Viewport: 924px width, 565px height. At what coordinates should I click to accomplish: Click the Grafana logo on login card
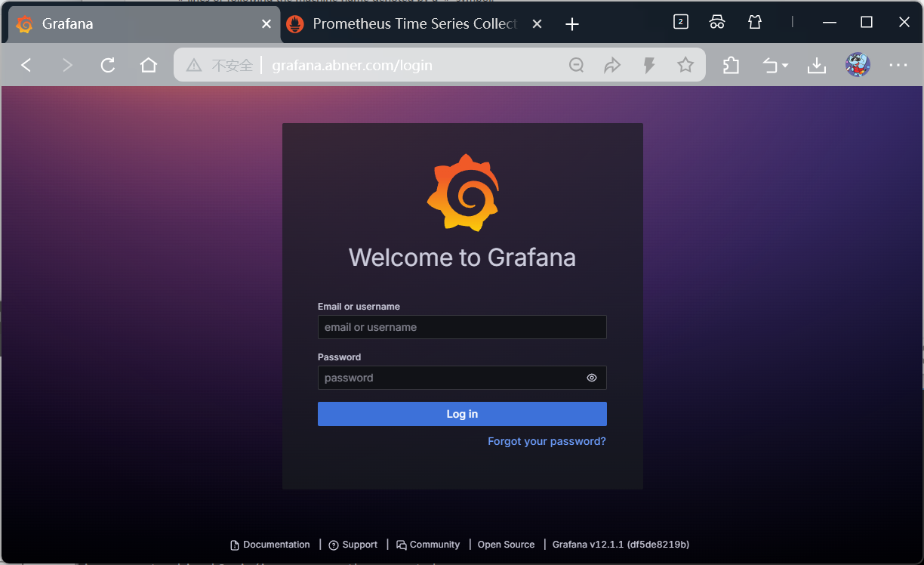click(463, 193)
